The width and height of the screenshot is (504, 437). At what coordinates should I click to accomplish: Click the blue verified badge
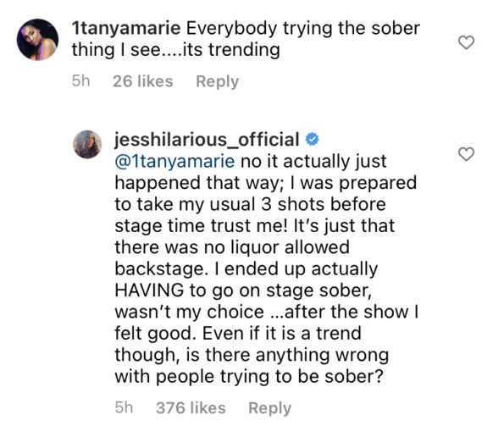tap(312, 140)
